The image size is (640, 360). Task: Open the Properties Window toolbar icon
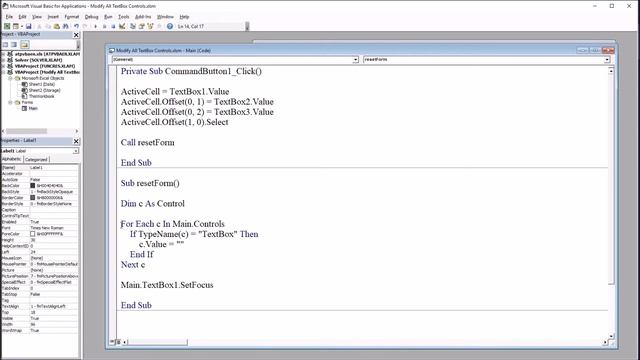click(142, 26)
